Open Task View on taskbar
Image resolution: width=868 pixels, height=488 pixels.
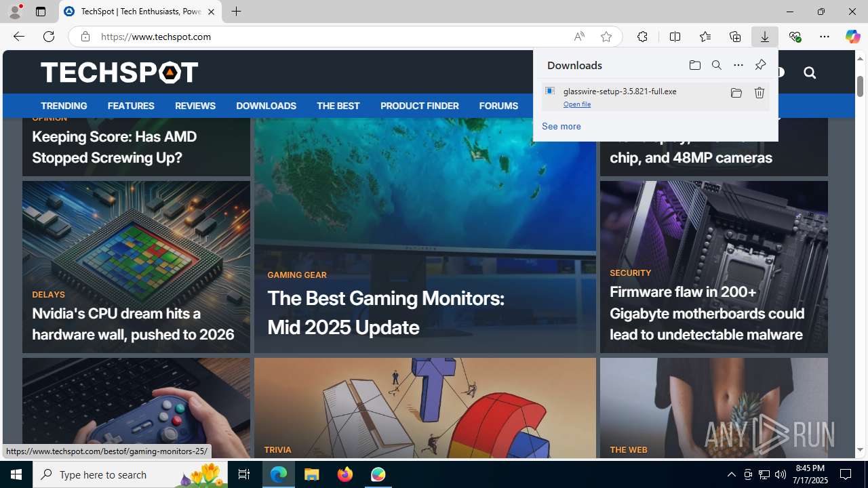(244, 474)
